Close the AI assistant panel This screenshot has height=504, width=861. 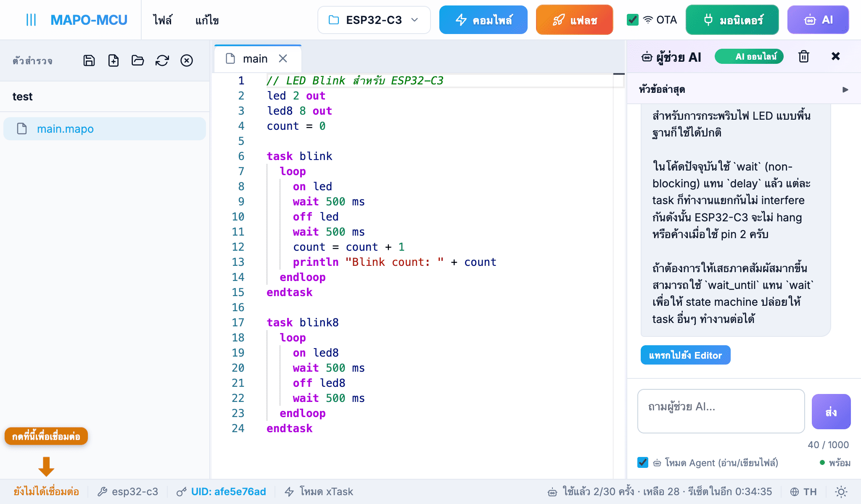(836, 56)
